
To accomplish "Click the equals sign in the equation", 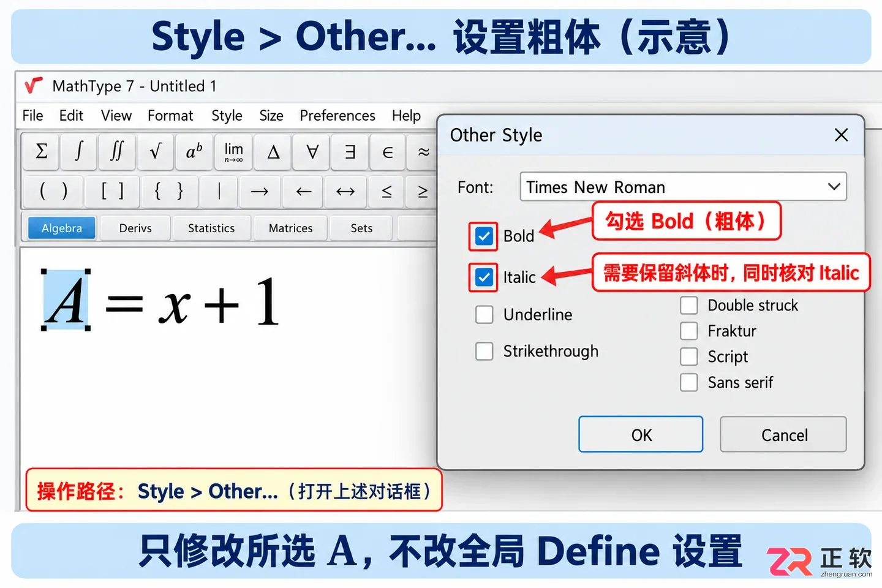I will click(124, 304).
